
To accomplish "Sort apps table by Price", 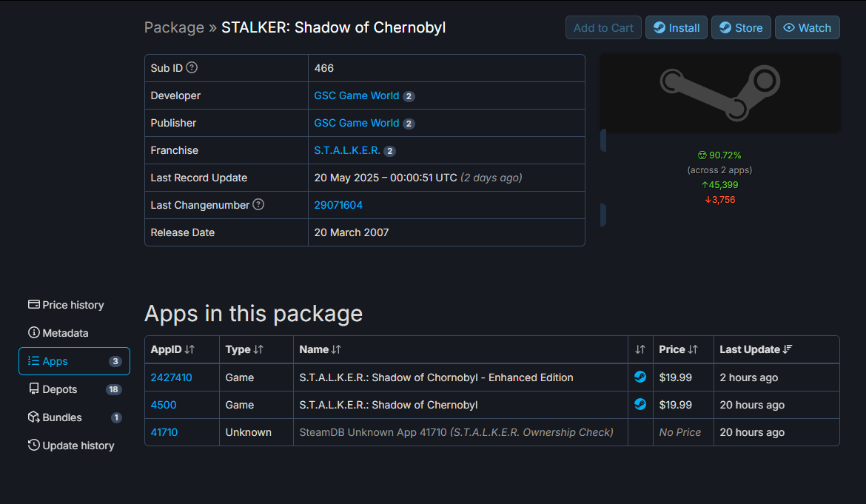I will pyautogui.click(x=679, y=349).
